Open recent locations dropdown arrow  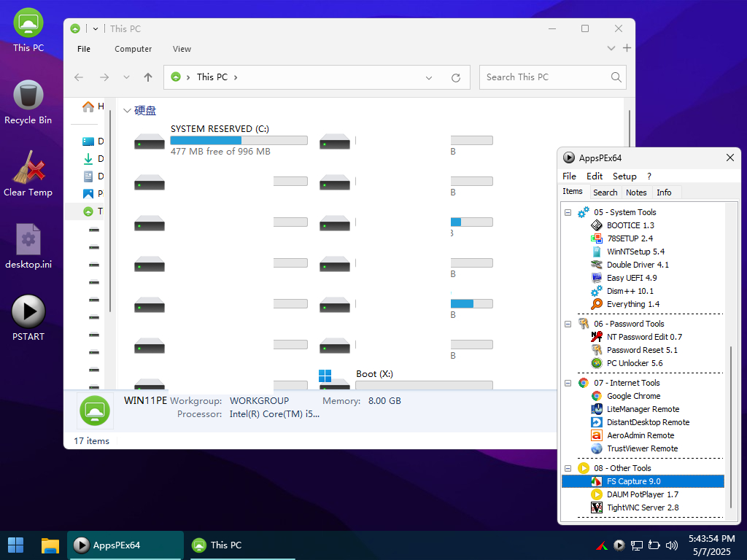[x=126, y=77]
